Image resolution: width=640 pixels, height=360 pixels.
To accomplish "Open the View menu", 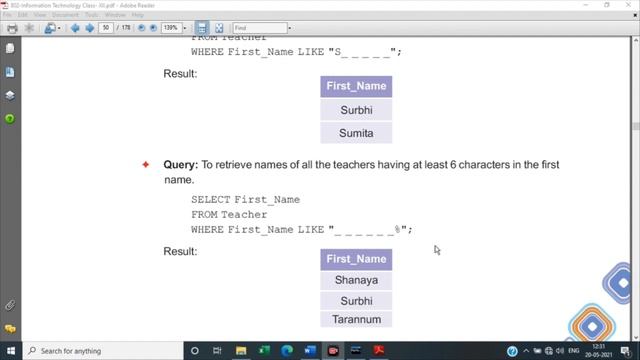I will (40, 15).
